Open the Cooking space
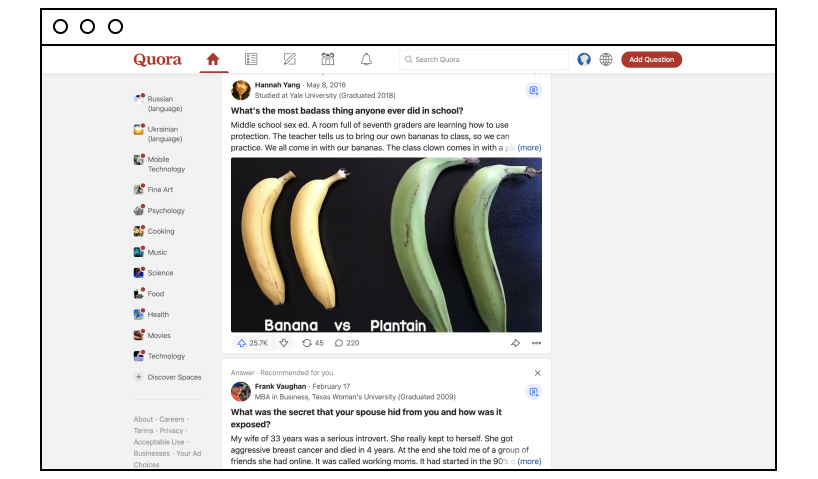Viewport: 818px width, 479px height. tap(154, 231)
